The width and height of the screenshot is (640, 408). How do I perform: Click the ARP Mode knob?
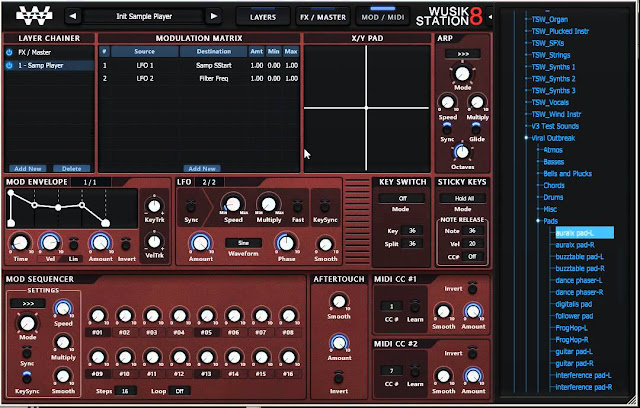pyautogui.click(x=462, y=74)
